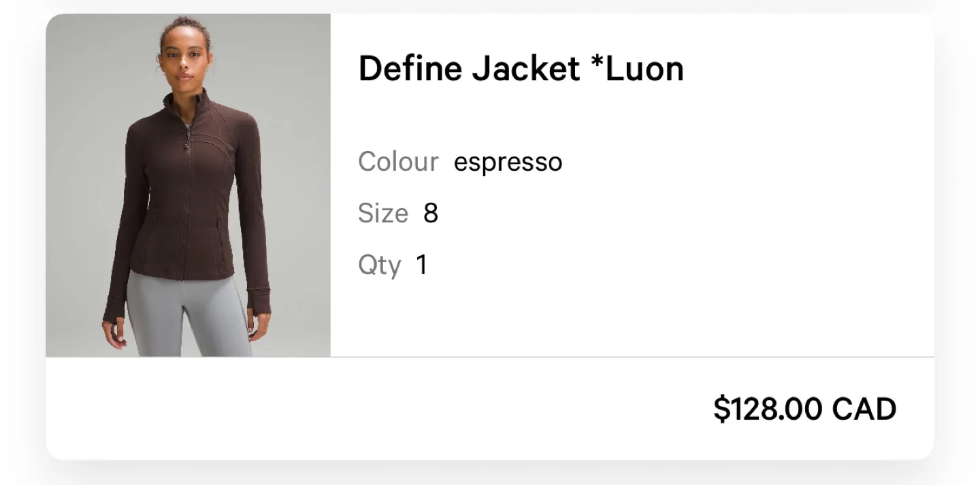Image resolution: width=980 pixels, height=485 pixels.
Task: Select the espresso colour value
Action: (x=508, y=163)
